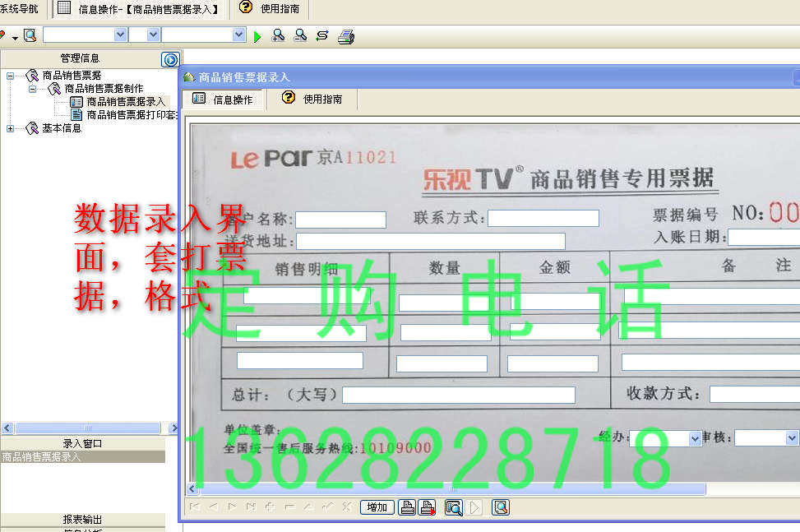Open the small arrow dropdown beside the pen icon

15,38
